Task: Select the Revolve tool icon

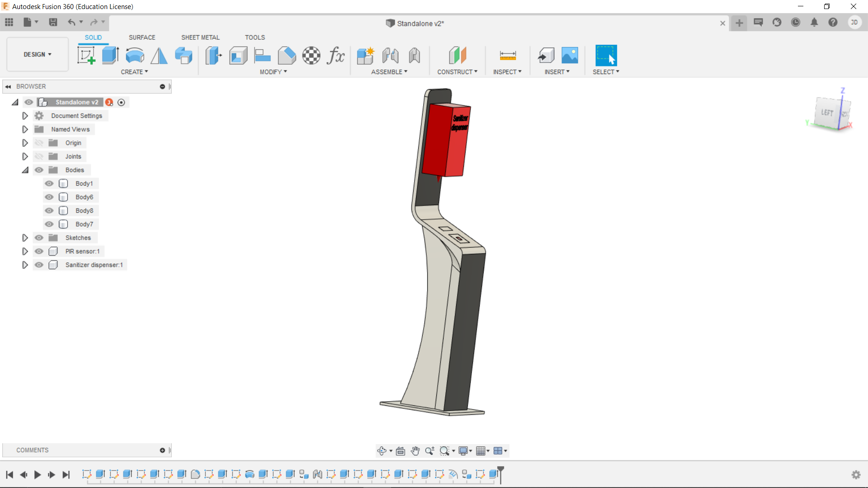Action: 135,56
